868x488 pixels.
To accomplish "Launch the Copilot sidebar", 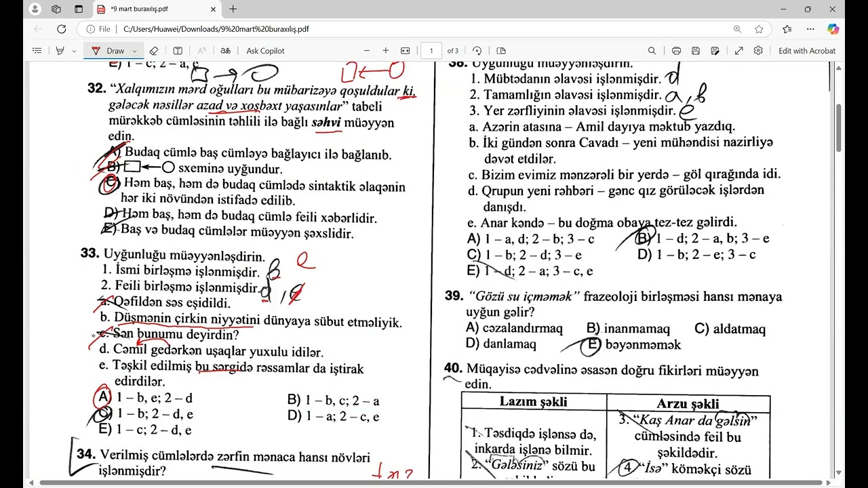I will tap(833, 29).
